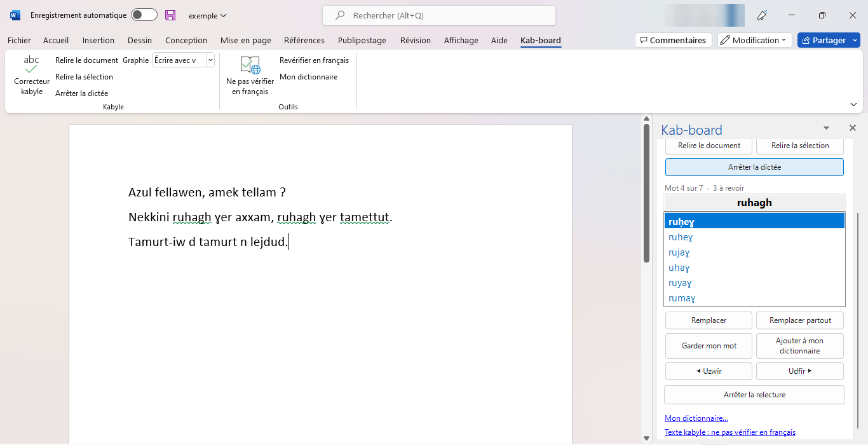The width and height of the screenshot is (868, 445).
Task: Select suggestion rumaɣ in list
Action: pyautogui.click(x=754, y=298)
